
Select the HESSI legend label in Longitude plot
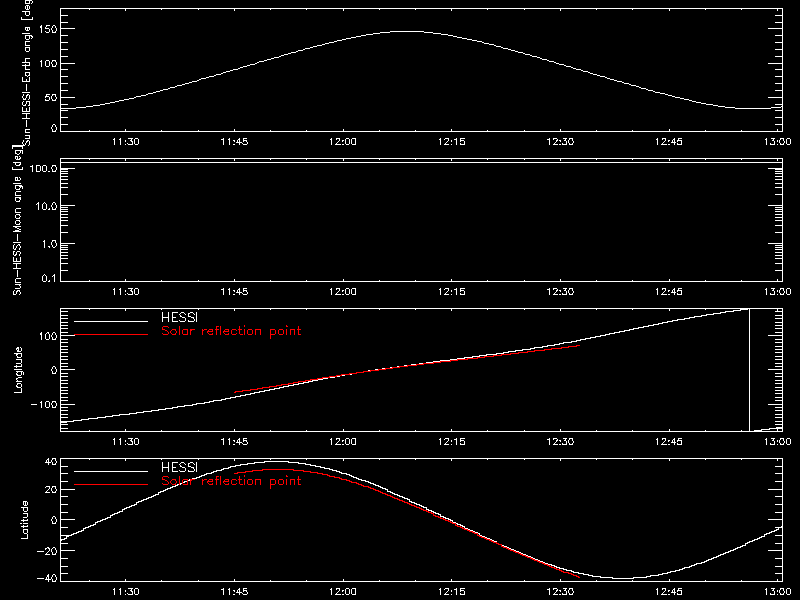(179, 317)
